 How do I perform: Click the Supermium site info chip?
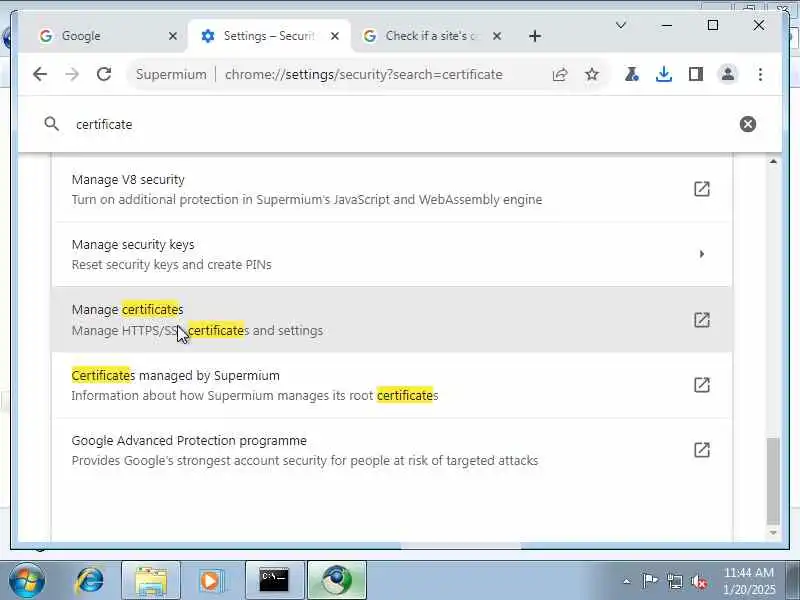point(171,74)
